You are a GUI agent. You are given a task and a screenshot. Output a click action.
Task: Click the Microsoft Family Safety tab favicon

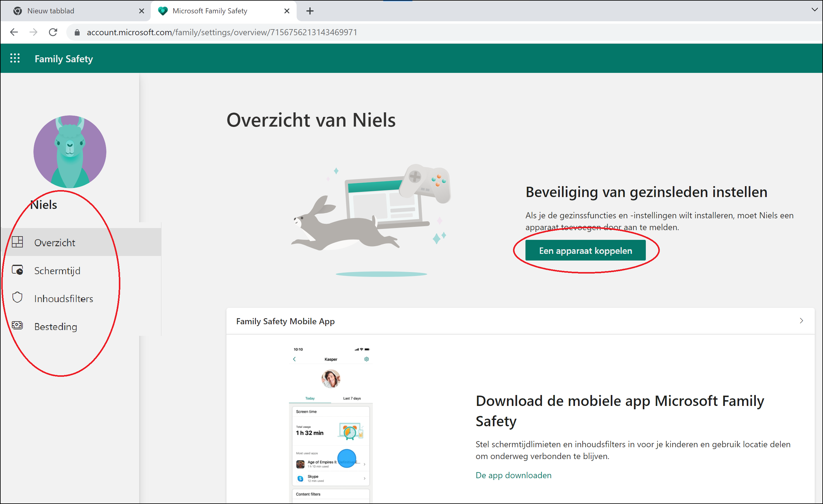162,11
